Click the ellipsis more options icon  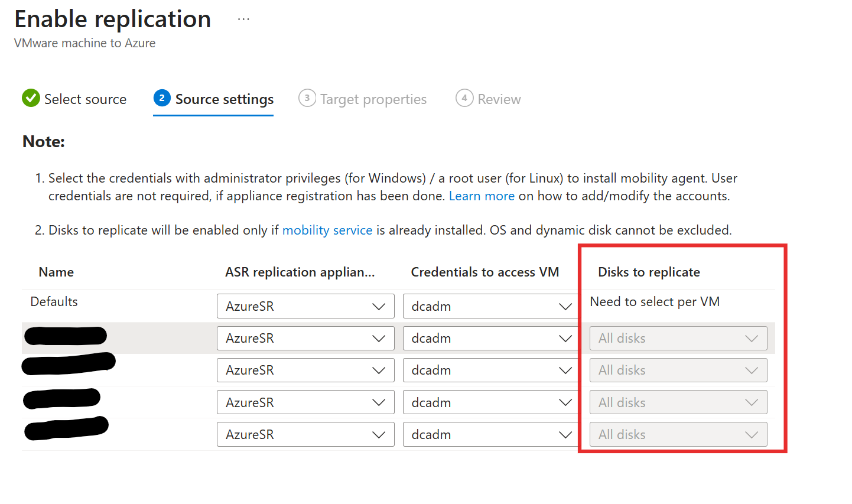[243, 19]
